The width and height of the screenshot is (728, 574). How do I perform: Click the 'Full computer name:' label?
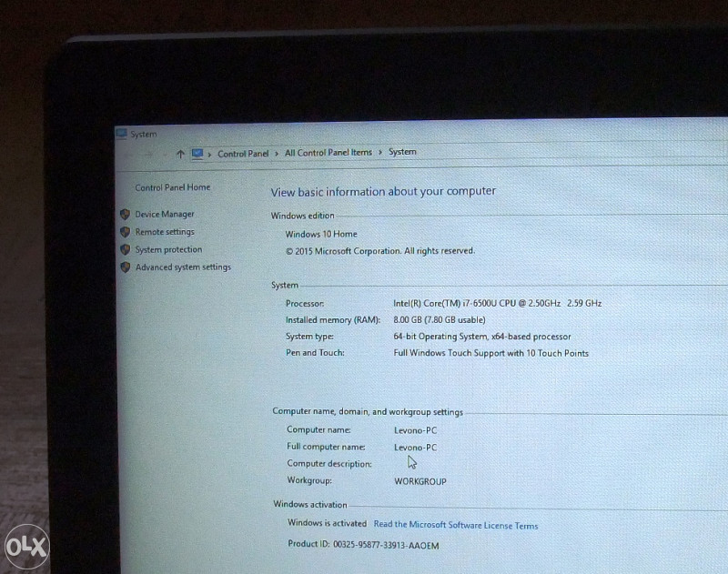326,447
